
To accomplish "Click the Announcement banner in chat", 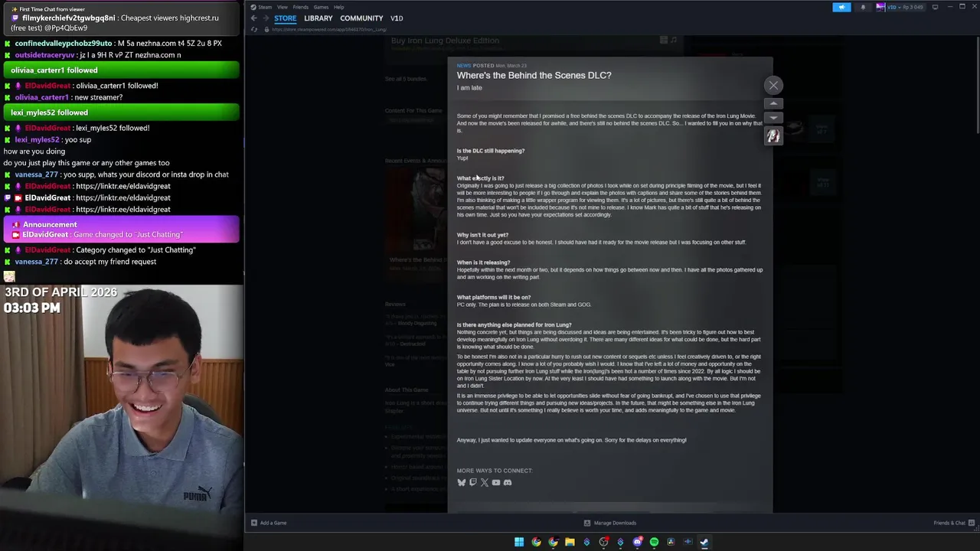I will point(122,230).
